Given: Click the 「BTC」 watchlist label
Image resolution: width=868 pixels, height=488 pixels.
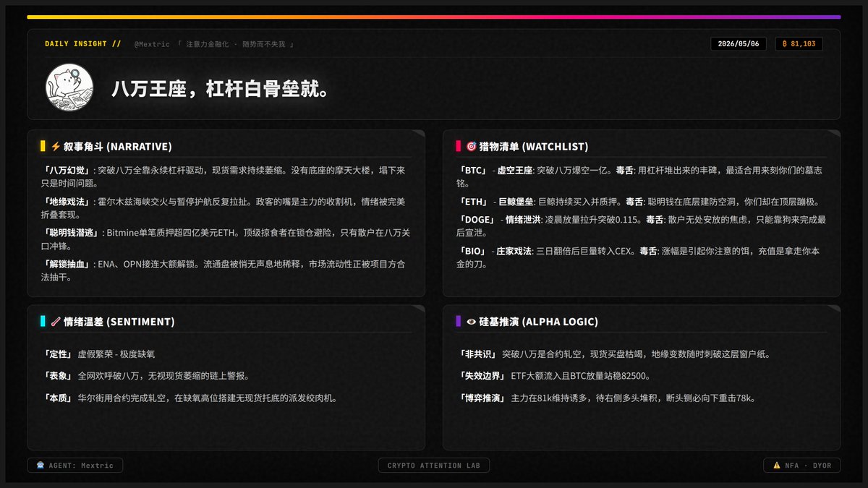Looking at the screenshot, I should pyautogui.click(x=475, y=171).
